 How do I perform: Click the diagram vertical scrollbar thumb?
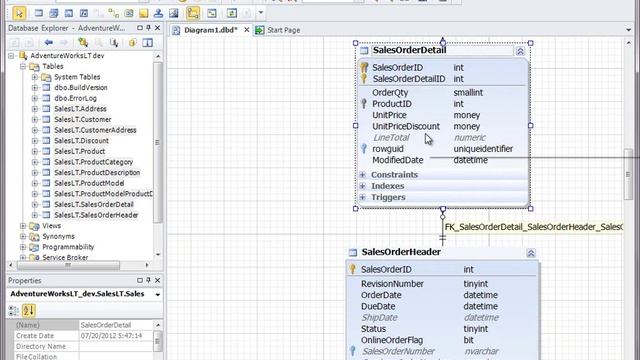[x=628, y=175]
